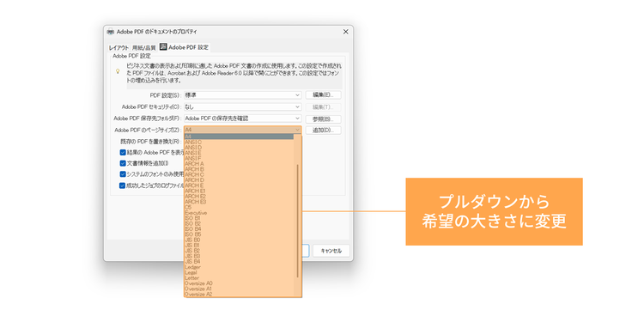The image size is (644, 322).
Task: Switch to the レイアウト tab
Action: point(118,47)
